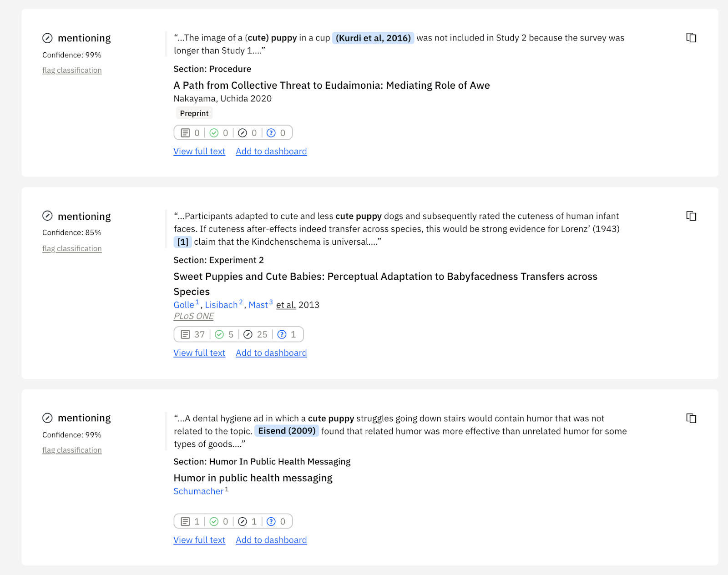Click the unclassified question icon for Humor paper
The height and width of the screenshot is (575, 728).
pyautogui.click(x=271, y=522)
